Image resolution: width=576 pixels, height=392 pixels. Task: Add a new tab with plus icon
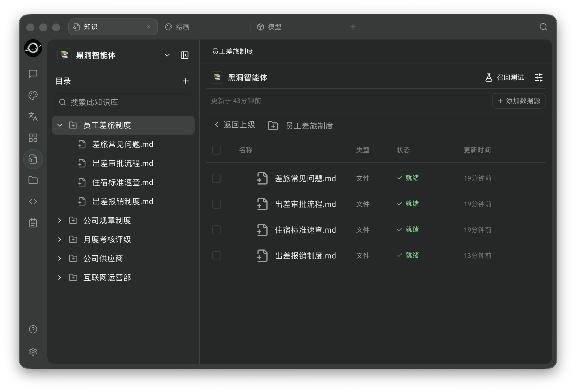(353, 27)
